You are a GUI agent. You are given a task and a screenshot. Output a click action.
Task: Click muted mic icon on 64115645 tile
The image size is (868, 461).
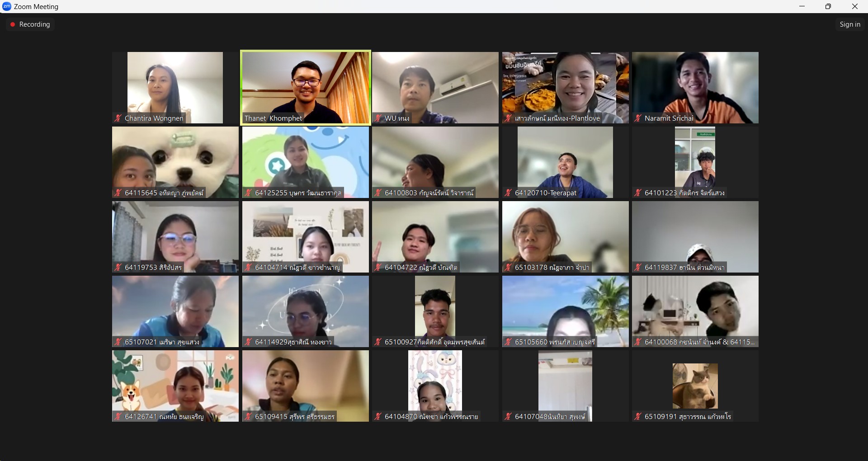(x=118, y=193)
